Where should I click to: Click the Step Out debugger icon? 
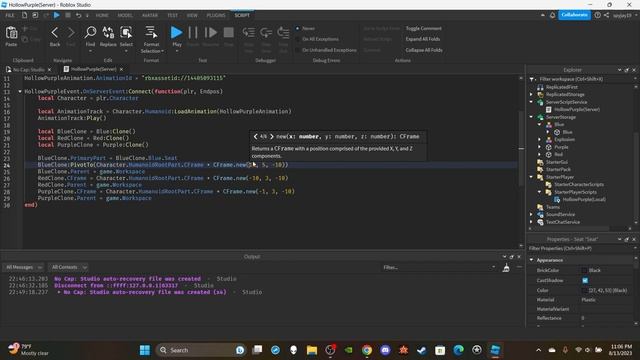coord(283,33)
